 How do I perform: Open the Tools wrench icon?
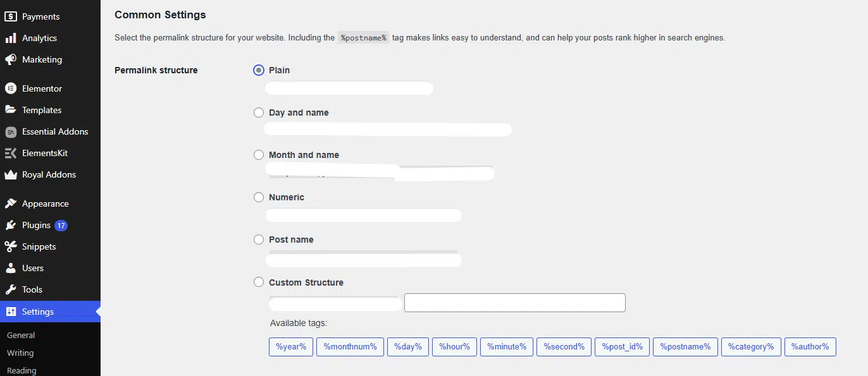[9, 289]
